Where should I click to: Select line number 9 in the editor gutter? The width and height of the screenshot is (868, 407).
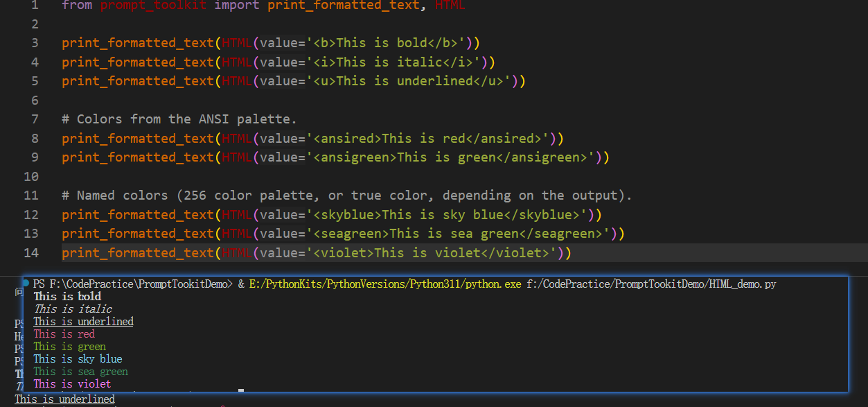click(35, 157)
